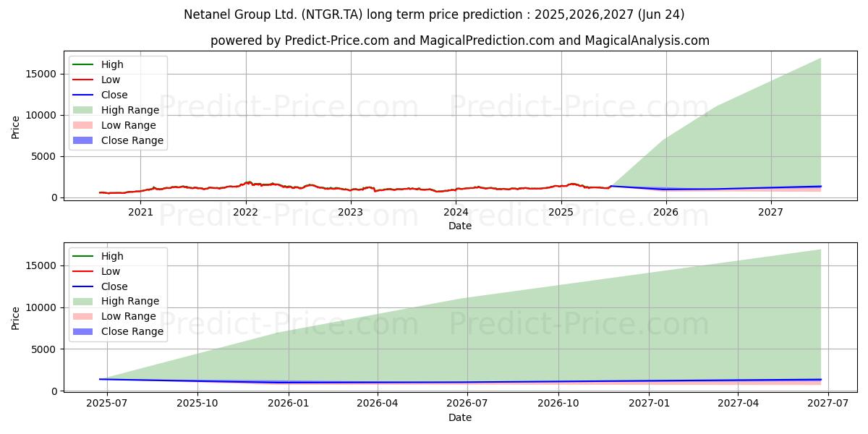Click the 2022 tick label on top chart
This screenshot has height=434, width=868.
[x=245, y=211]
